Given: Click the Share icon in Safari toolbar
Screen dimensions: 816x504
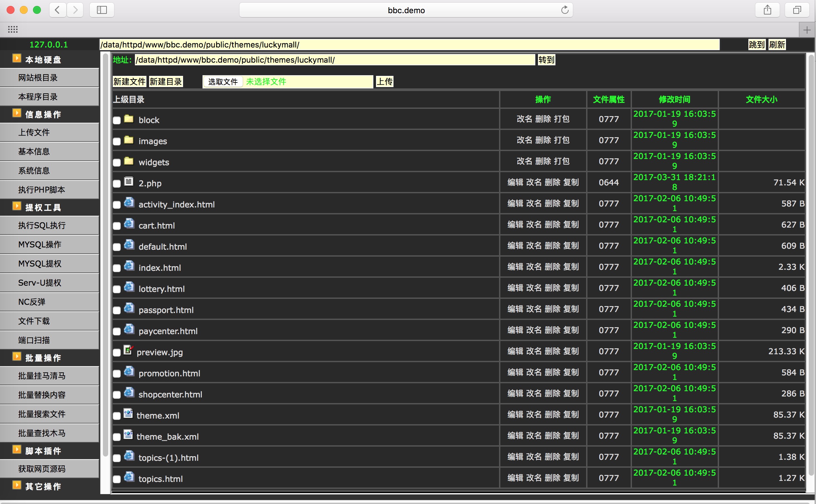Looking at the screenshot, I should coord(767,10).
